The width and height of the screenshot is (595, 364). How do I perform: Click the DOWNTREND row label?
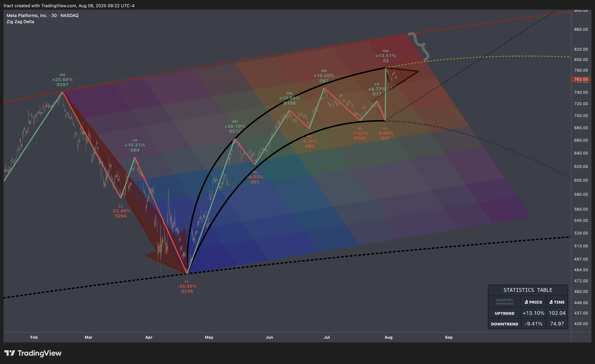pyautogui.click(x=504, y=324)
